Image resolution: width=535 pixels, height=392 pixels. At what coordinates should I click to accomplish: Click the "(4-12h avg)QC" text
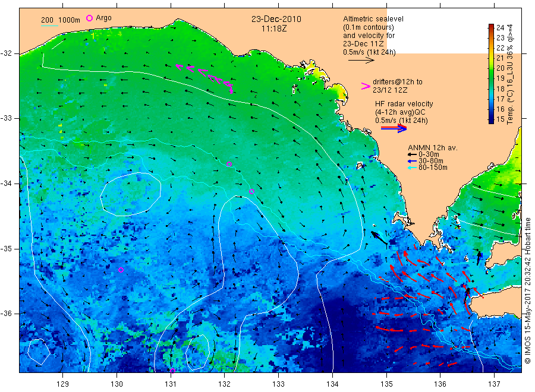pos(400,112)
